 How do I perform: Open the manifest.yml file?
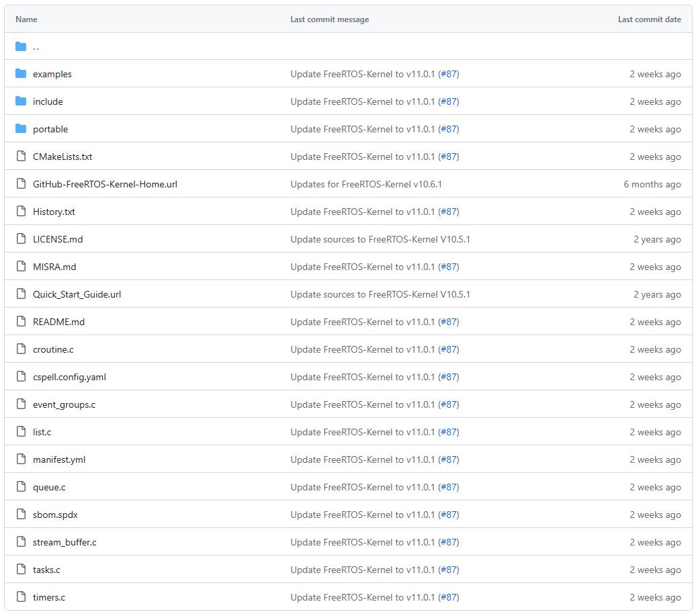(59, 459)
